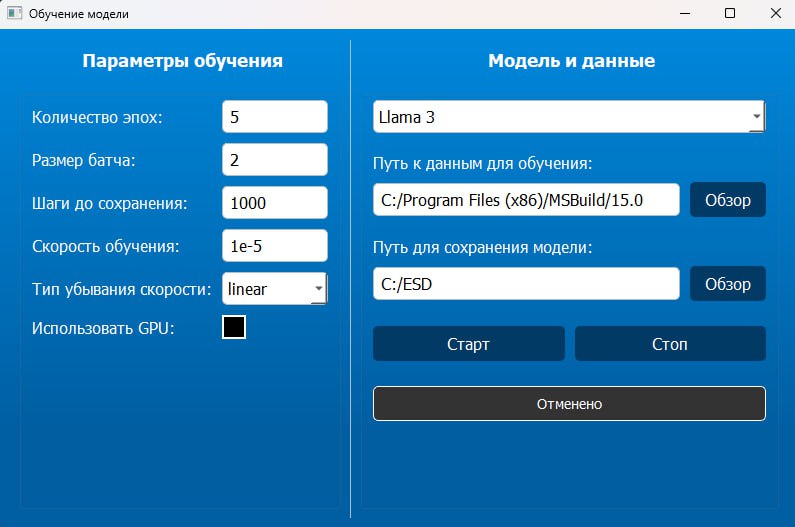Open the Тип убывания скорости dropdown
The width and height of the screenshot is (795, 527).
(318, 289)
